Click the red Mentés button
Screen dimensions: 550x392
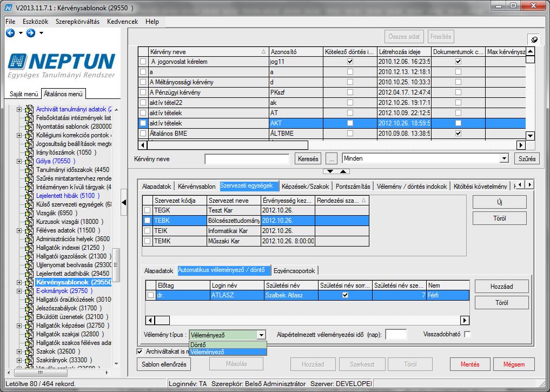(x=469, y=364)
